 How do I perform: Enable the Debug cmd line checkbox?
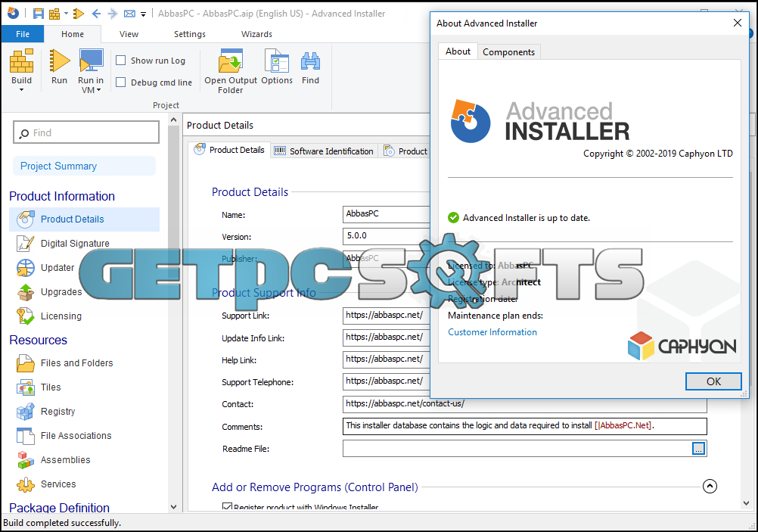pos(121,82)
